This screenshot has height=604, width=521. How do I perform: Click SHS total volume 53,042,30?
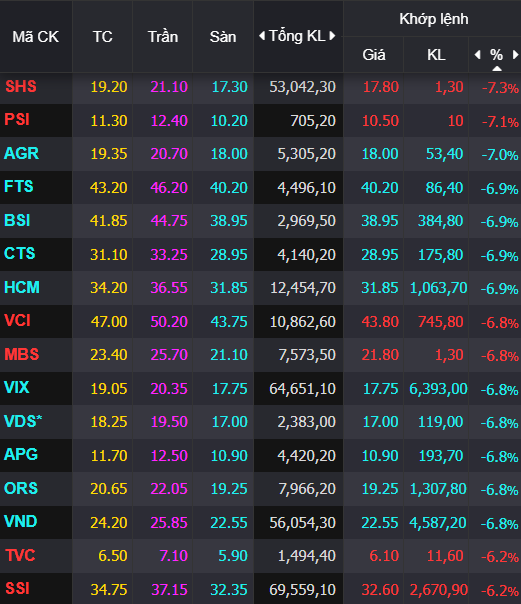click(x=302, y=87)
